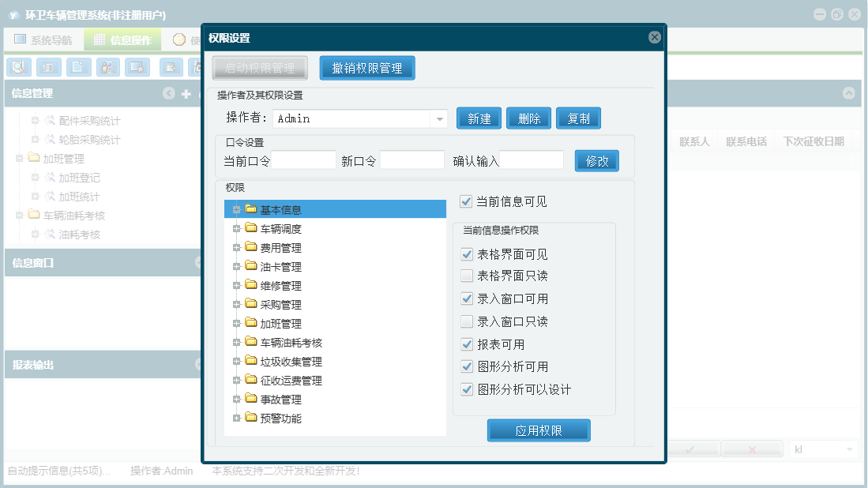Image resolution: width=868 pixels, height=488 pixels.
Task: Click the plus icon in 信息管理 panel header
Action: pyautogui.click(x=186, y=93)
